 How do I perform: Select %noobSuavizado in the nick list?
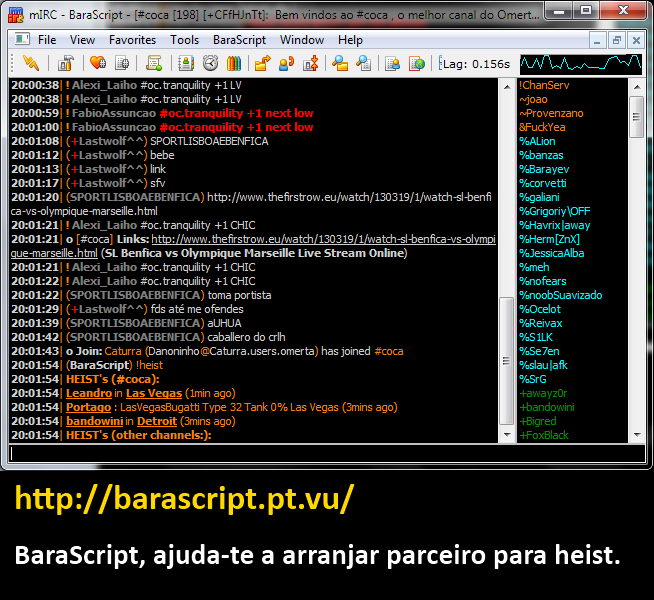click(561, 295)
